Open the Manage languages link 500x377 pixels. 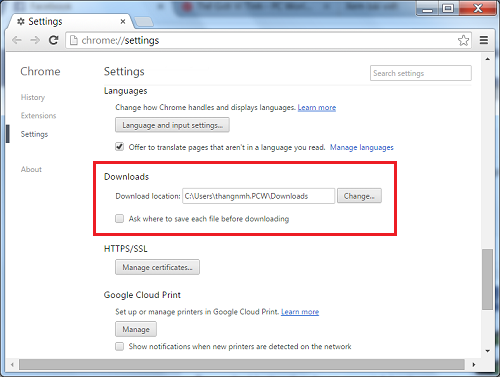pos(362,147)
